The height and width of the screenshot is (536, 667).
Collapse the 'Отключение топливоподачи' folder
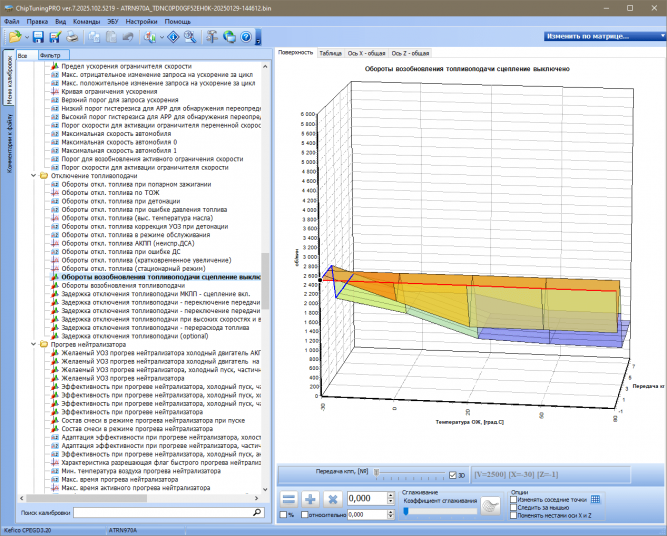[x=34, y=176]
